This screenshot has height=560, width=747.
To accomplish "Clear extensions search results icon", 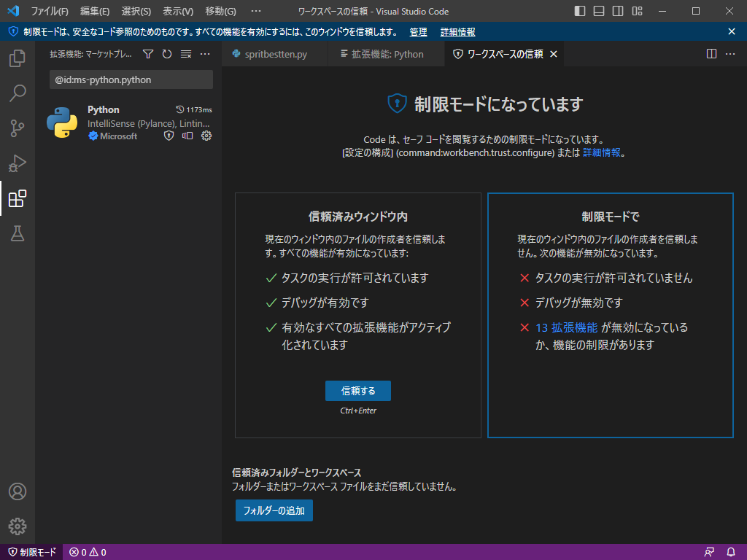I will click(x=186, y=54).
